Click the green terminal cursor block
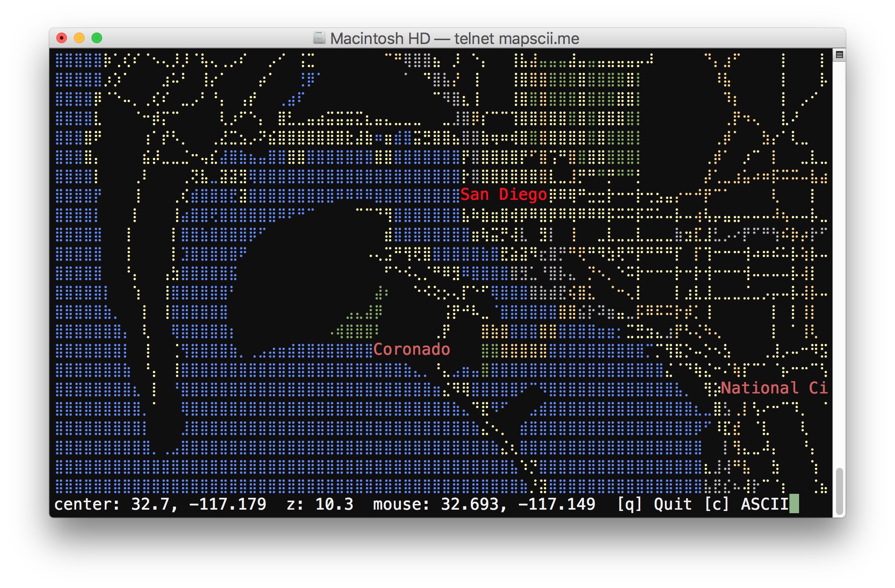This screenshot has width=895, height=588. (794, 504)
